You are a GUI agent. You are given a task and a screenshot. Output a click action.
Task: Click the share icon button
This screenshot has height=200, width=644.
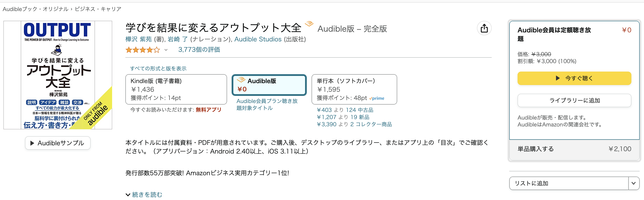point(484,28)
